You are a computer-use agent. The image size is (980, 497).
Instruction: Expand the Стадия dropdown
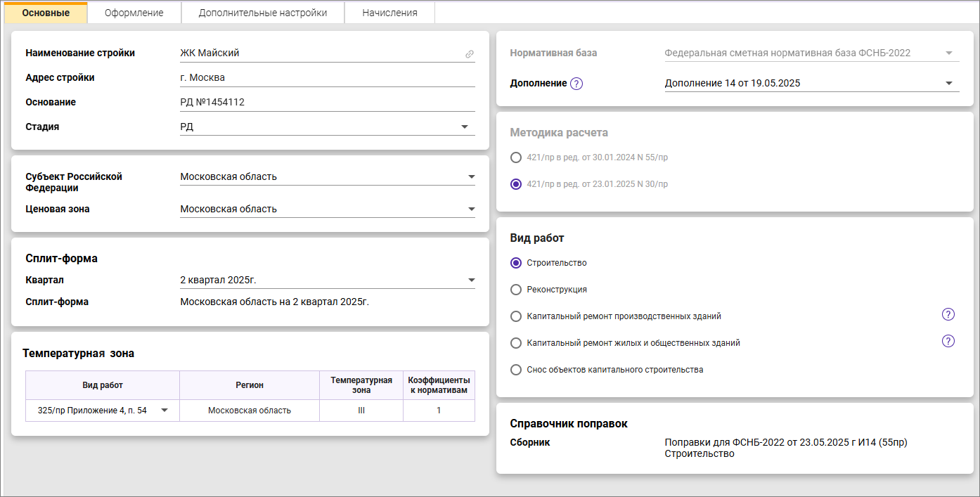coord(464,127)
